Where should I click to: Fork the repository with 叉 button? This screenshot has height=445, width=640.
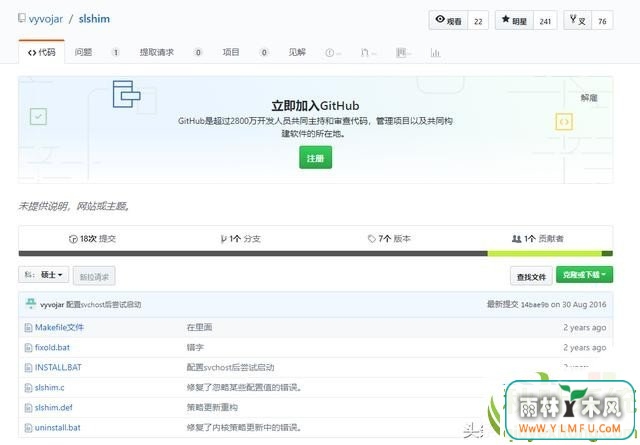coord(578,20)
